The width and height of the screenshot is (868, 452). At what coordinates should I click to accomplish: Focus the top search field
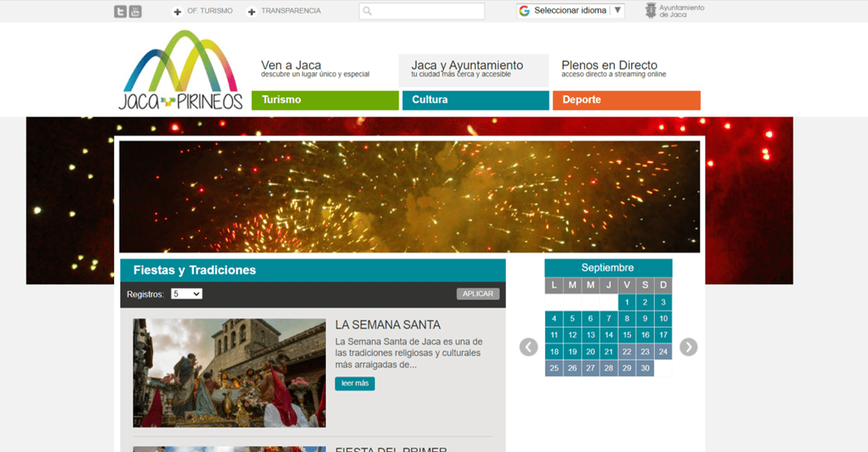pos(422,11)
